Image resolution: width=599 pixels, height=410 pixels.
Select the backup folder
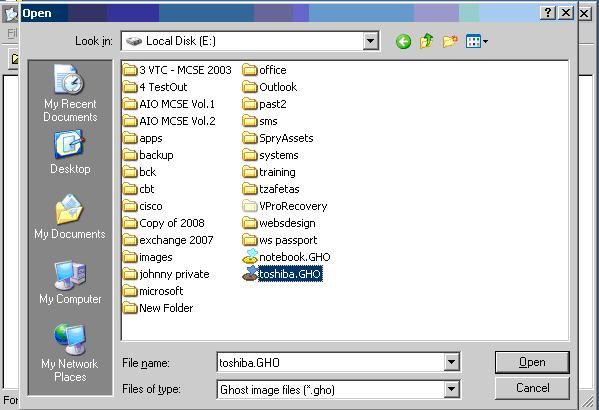(148, 155)
